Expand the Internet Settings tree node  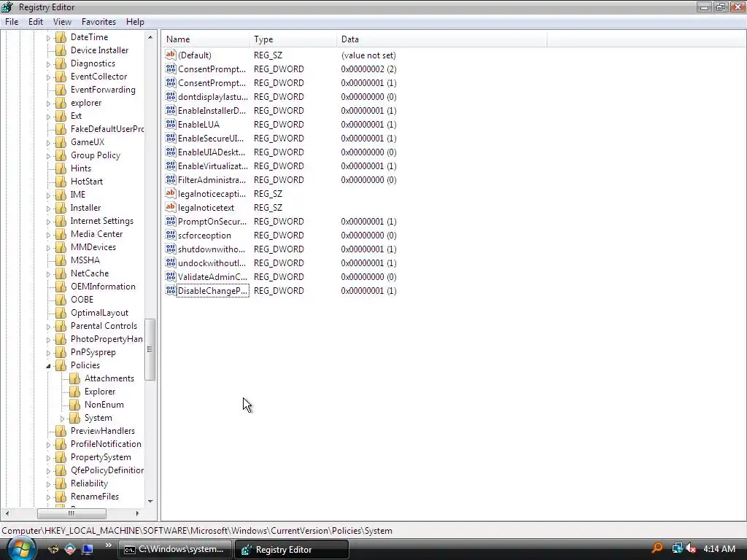click(48, 222)
